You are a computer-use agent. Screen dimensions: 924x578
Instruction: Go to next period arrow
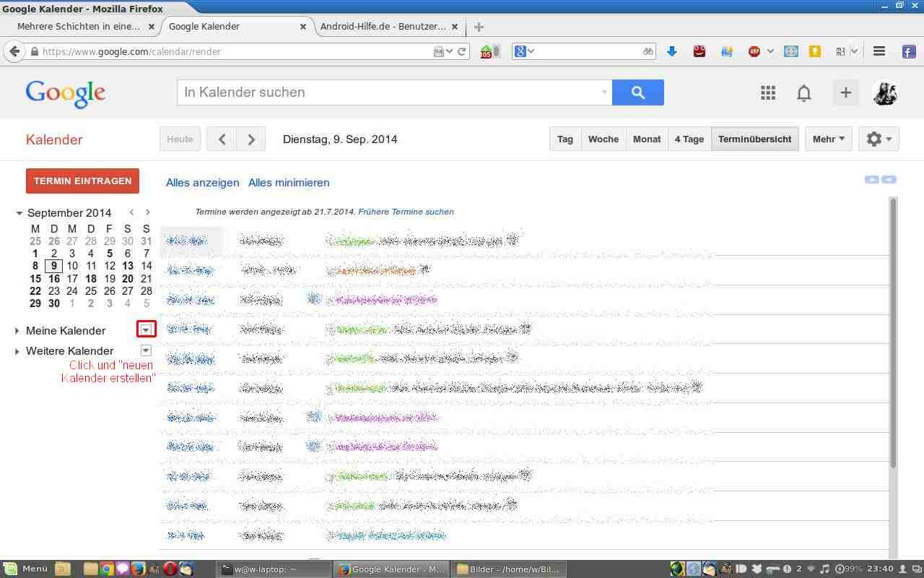[250, 139]
